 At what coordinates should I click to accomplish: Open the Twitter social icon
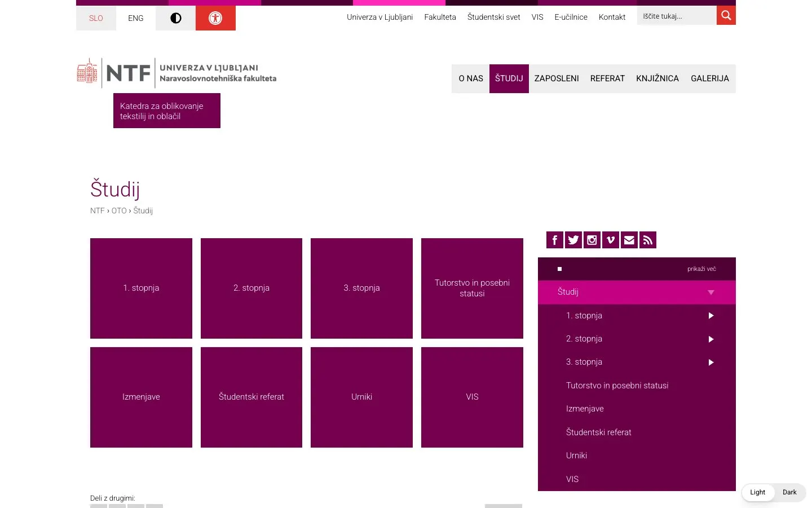coord(573,240)
